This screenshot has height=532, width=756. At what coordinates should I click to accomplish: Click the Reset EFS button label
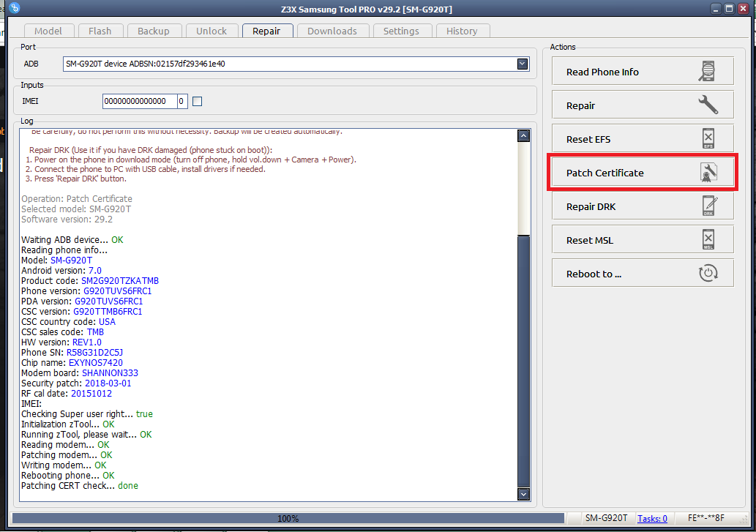click(x=588, y=139)
